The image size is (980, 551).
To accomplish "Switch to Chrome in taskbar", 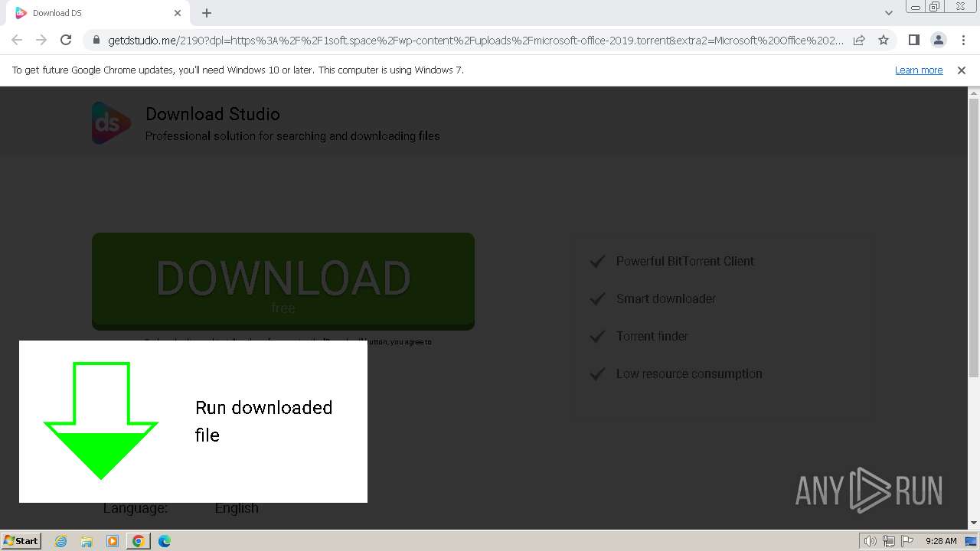I will pyautogui.click(x=138, y=541).
